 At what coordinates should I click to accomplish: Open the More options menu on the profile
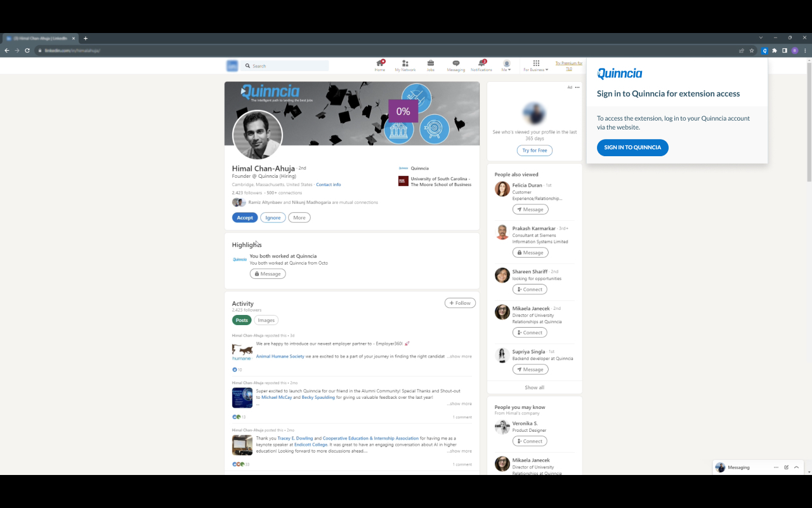click(x=299, y=217)
